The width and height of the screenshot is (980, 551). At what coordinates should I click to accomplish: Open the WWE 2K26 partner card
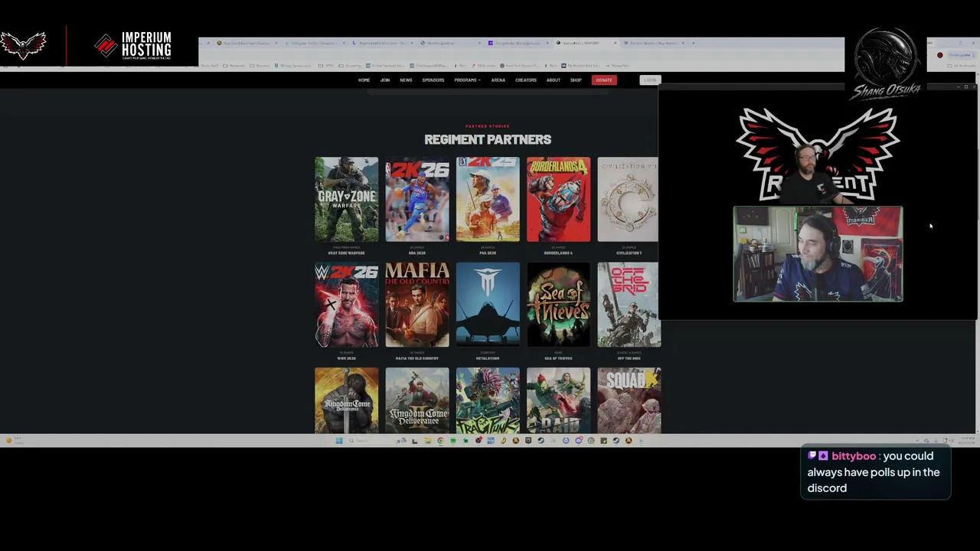click(346, 305)
